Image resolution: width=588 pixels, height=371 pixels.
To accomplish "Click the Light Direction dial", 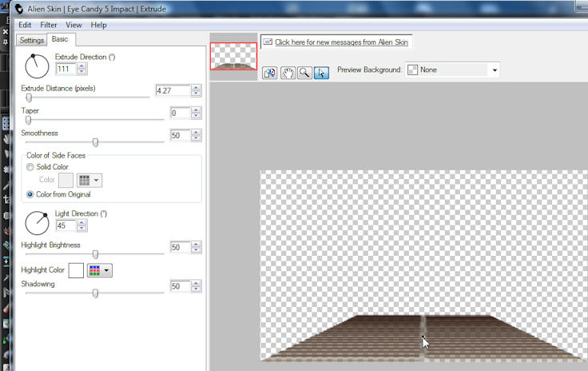I will pos(37,223).
